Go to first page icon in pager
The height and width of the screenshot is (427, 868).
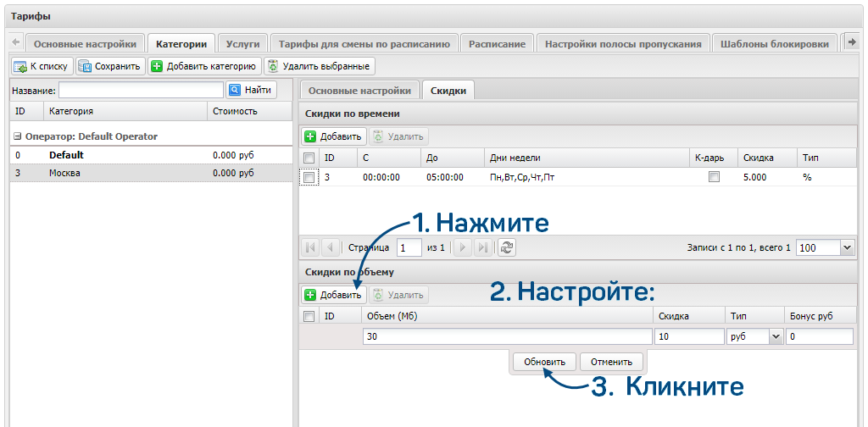(310, 247)
